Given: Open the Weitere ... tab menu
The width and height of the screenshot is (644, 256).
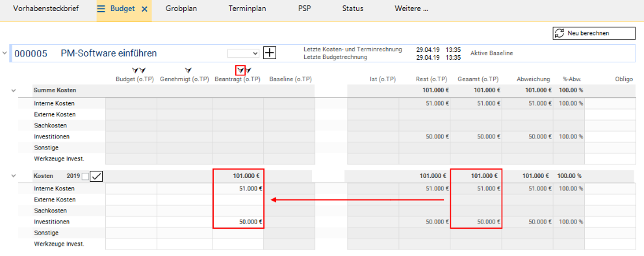Looking at the screenshot, I should 411,8.
